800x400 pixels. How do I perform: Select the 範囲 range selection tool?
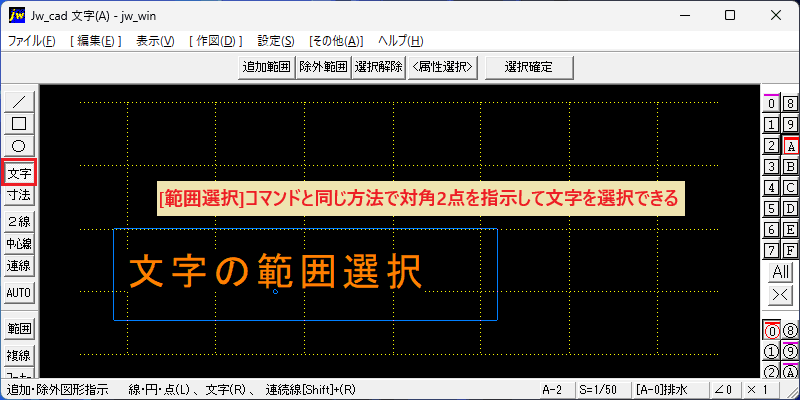pyautogui.click(x=19, y=329)
